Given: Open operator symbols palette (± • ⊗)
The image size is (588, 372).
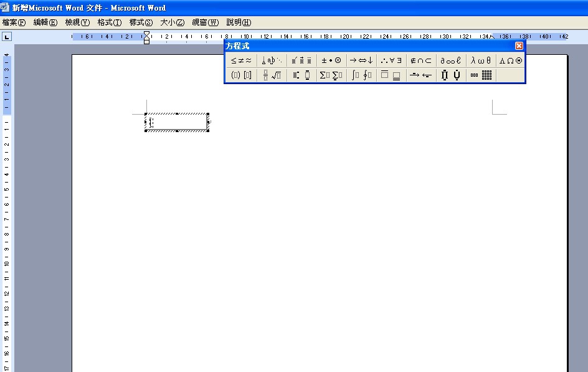Looking at the screenshot, I should pos(331,60).
